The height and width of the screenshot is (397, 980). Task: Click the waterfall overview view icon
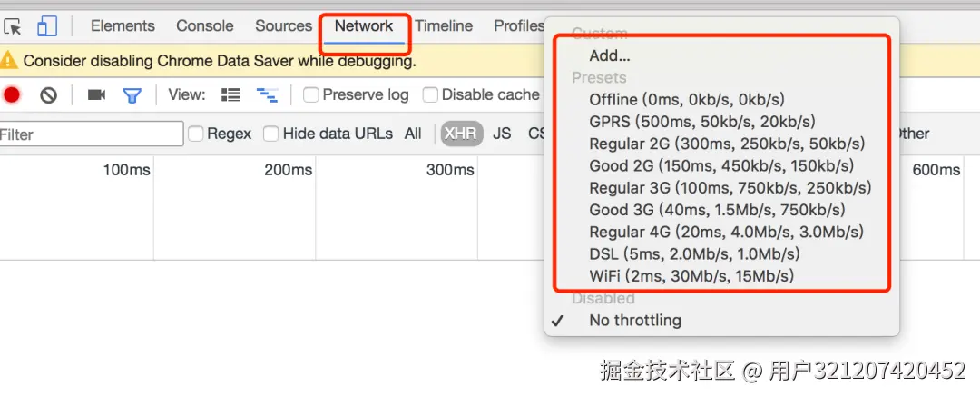267,94
